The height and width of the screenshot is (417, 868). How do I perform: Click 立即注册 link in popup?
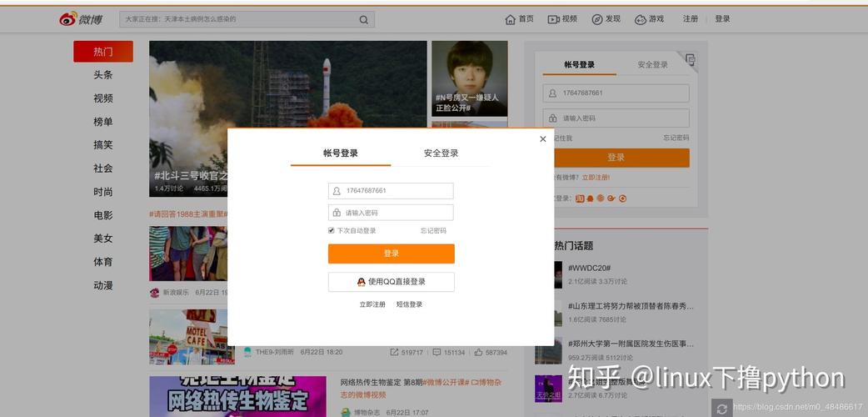tap(372, 304)
